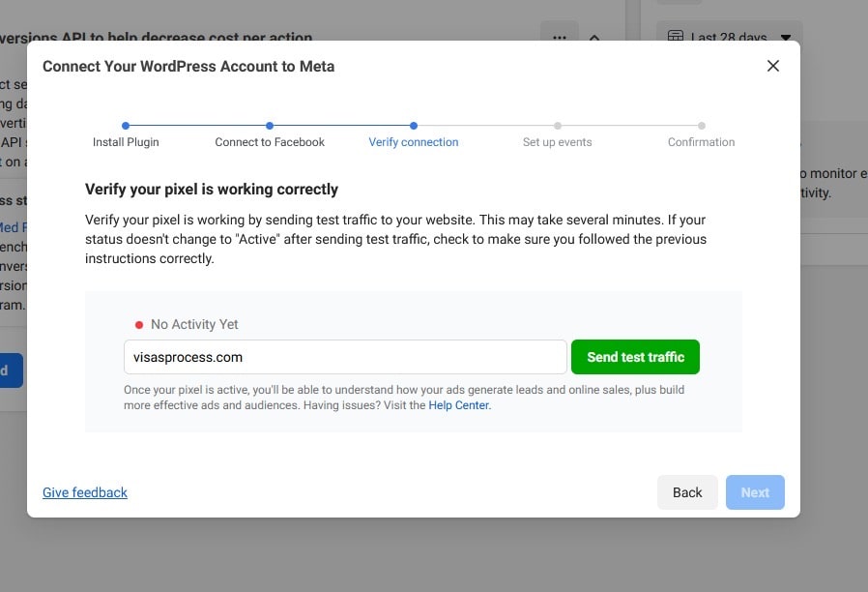The width and height of the screenshot is (868, 592).
Task: Click the Next button
Action: pos(755,492)
